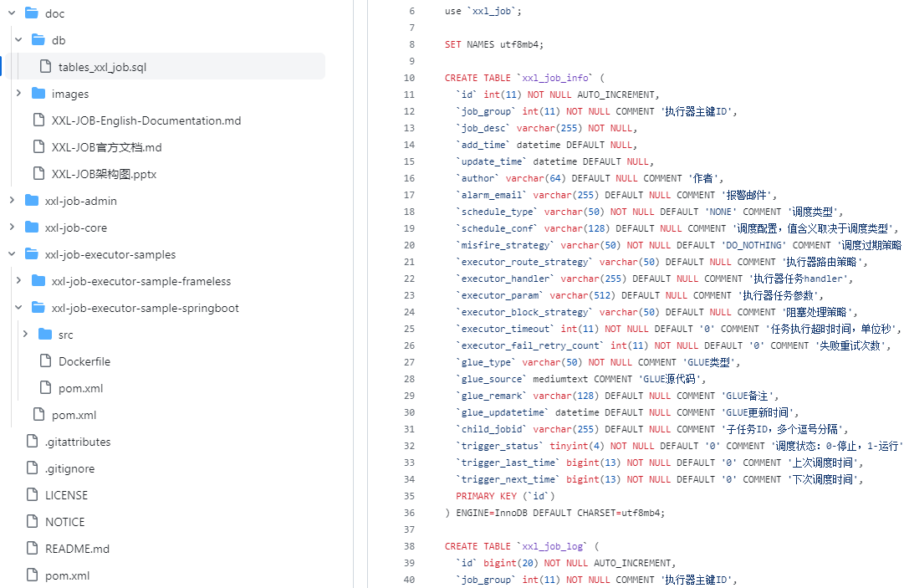
Task: Click the LICENSE file icon
Action: (32, 495)
